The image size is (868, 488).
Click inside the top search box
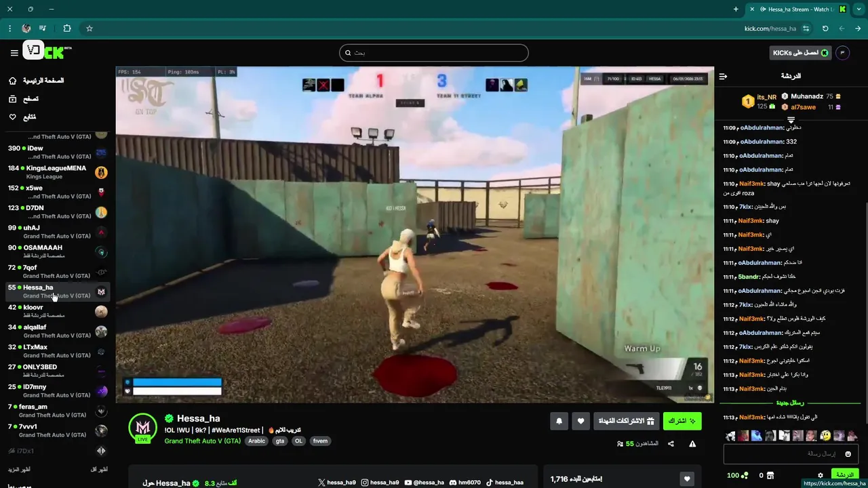[x=434, y=53]
